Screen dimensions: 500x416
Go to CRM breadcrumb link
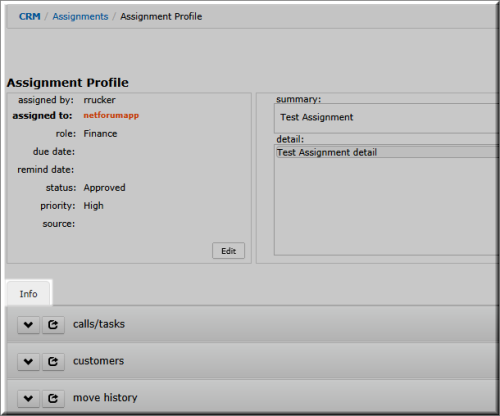pyautogui.click(x=30, y=16)
